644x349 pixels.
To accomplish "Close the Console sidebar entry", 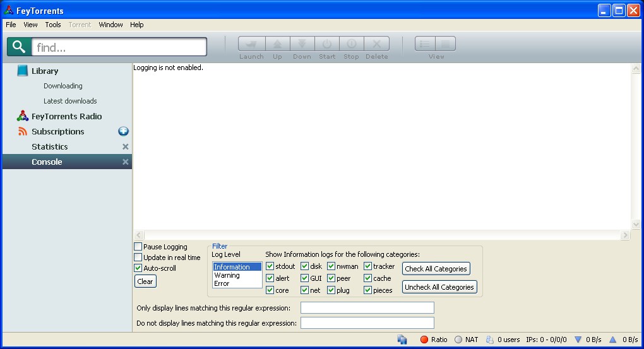I will point(125,162).
